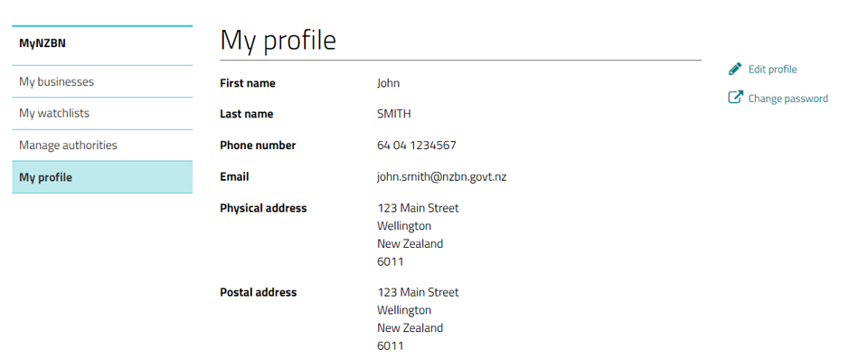This screenshot has height=359, width=868.
Task: Click the pencil icon beside Edit profile
Action: 734,70
